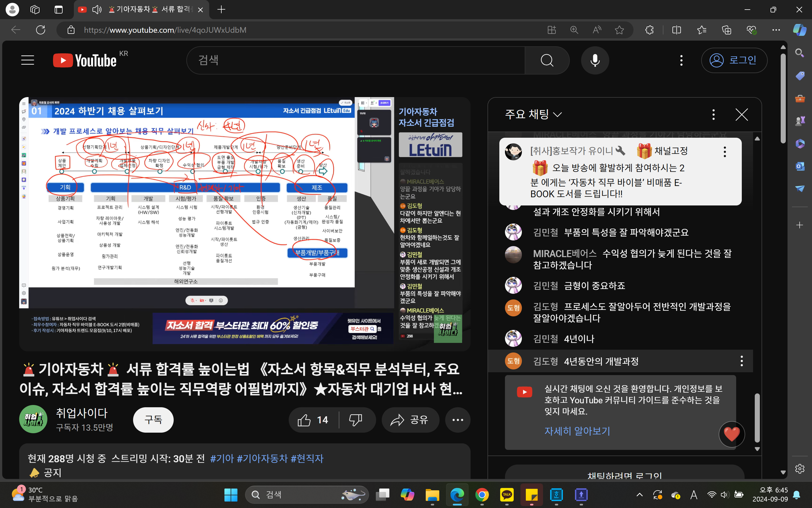Open the sidebar Outlook icon
This screenshot has width=812, height=508.
[x=800, y=166]
